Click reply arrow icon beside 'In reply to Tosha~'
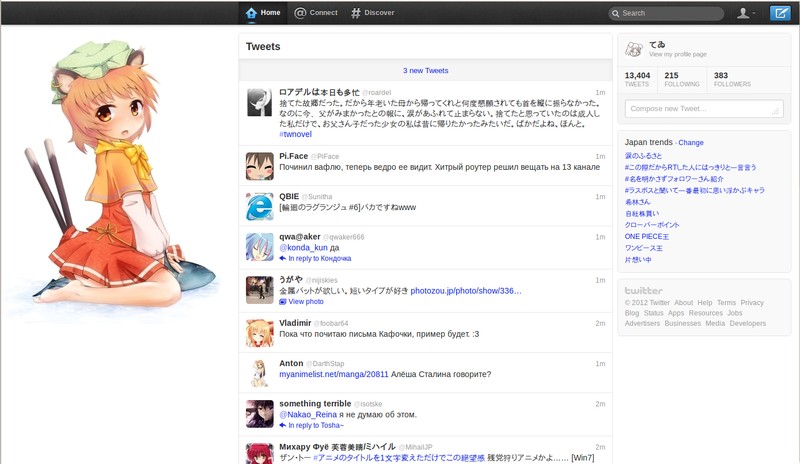Screen dimensions: 800x464 [283, 425]
